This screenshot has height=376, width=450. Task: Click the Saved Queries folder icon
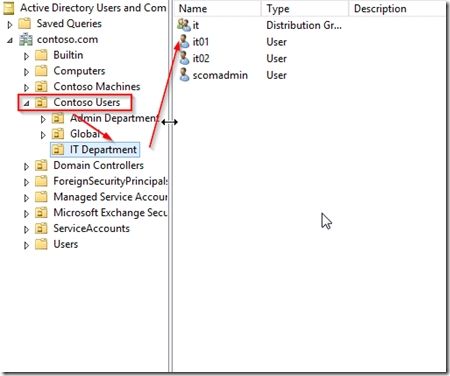[x=25, y=24]
